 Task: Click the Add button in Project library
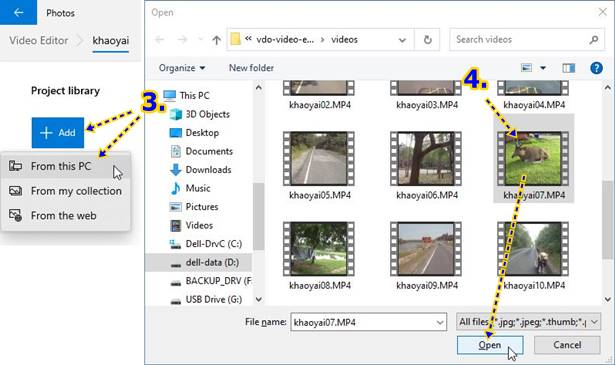(58, 133)
